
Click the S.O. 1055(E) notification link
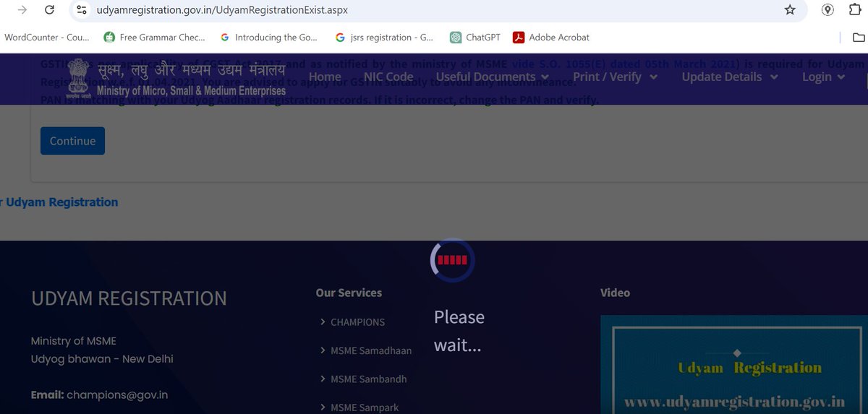point(626,64)
